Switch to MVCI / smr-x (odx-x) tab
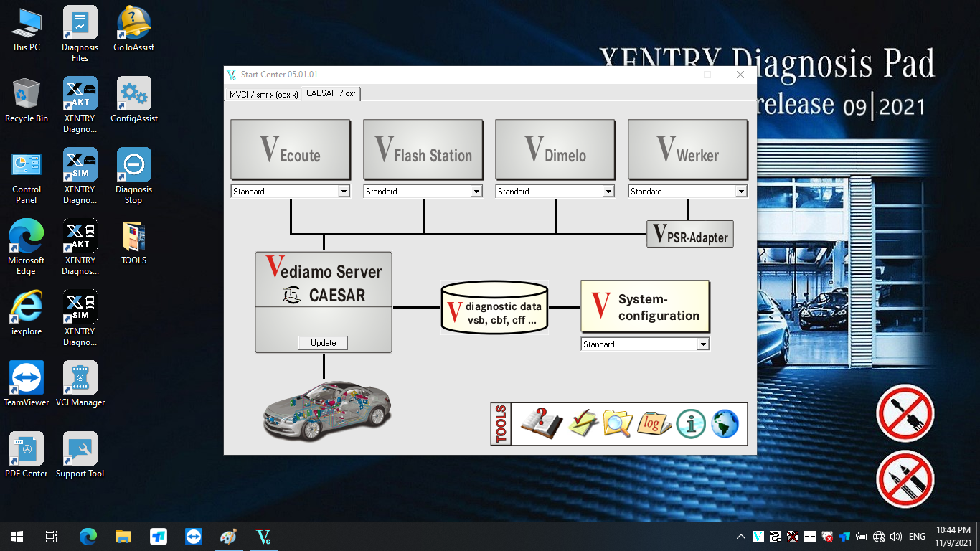 point(263,94)
